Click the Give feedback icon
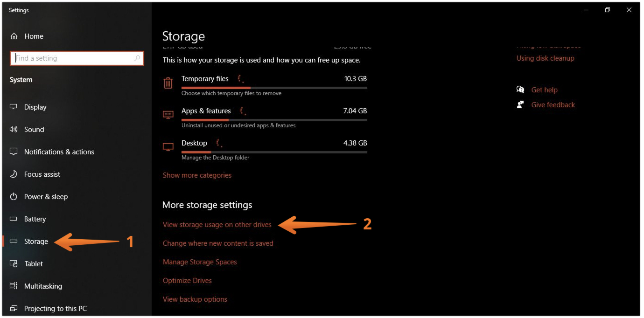Viewport: 644px width, 318px height. coord(520,104)
